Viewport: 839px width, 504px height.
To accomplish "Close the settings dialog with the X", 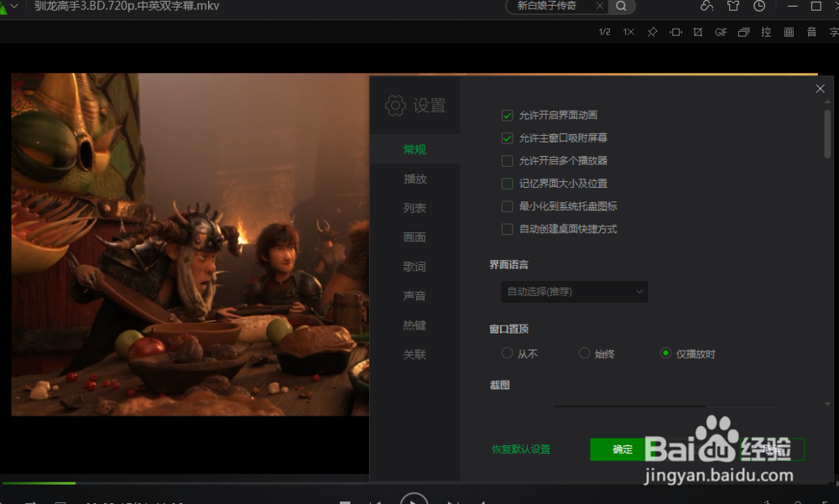I will click(x=820, y=89).
